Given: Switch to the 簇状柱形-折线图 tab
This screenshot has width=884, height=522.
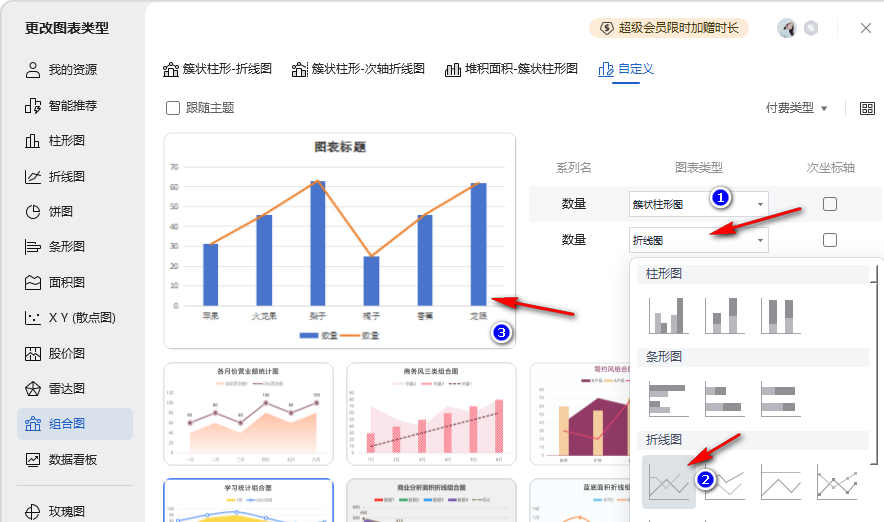Looking at the screenshot, I should tap(218, 69).
